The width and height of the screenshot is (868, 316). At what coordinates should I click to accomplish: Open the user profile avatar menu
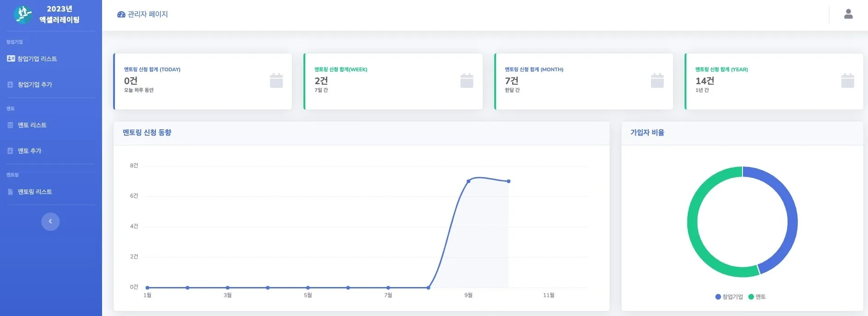pos(848,14)
